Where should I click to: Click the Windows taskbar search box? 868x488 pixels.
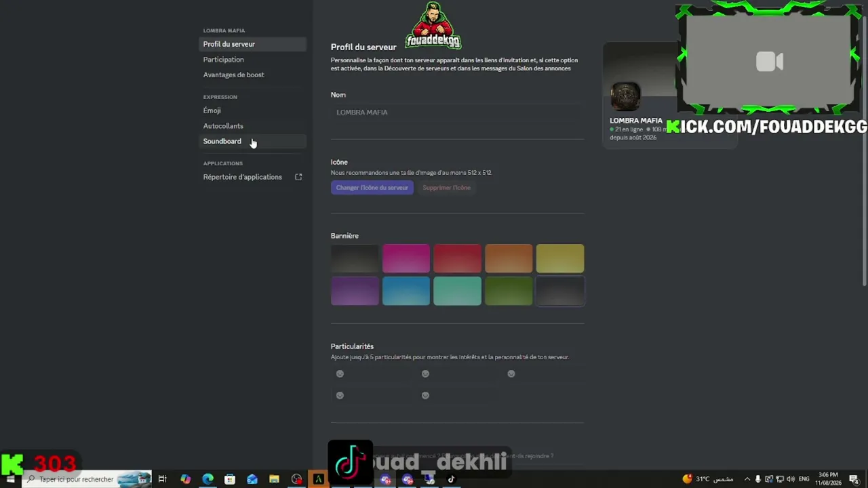pos(87,479)
